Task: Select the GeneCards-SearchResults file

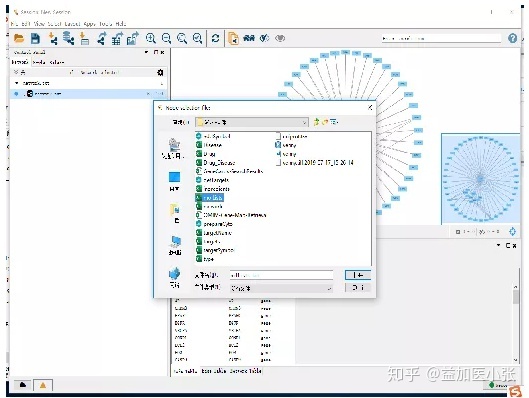Action: [229, 171]
